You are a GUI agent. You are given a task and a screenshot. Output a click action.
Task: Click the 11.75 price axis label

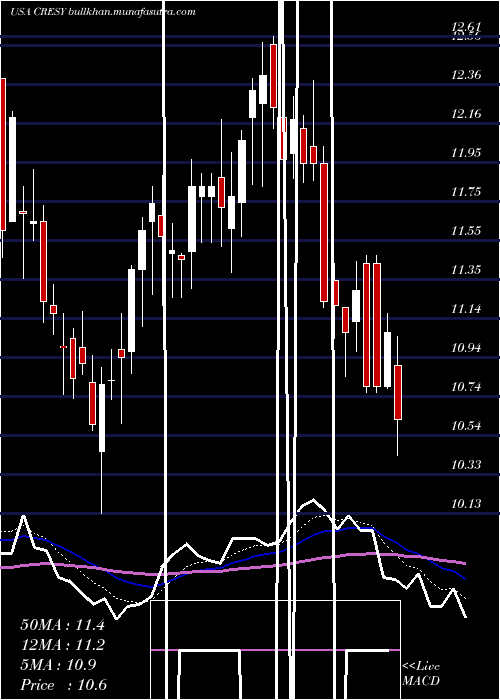(466, 192)
